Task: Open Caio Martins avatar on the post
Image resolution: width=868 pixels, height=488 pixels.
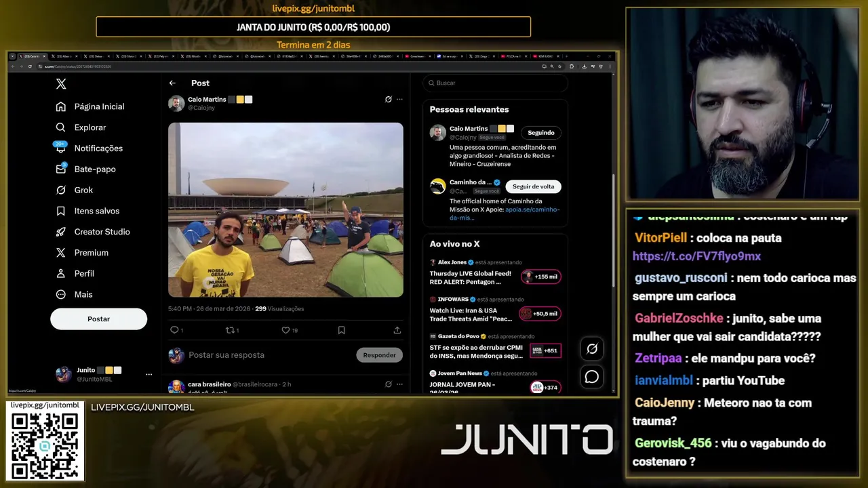Action: pos(176,103)
